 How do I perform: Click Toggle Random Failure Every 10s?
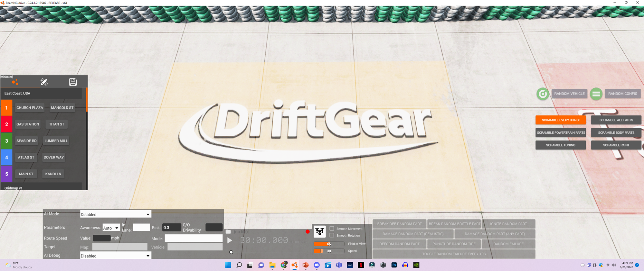tap(454, 254)
